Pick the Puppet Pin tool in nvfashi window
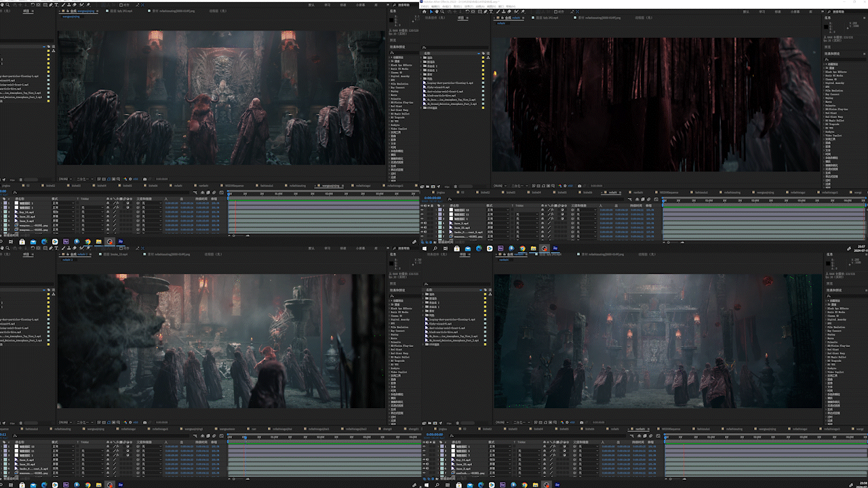Screen dimensions: 868x488 (x=522, y=12)
